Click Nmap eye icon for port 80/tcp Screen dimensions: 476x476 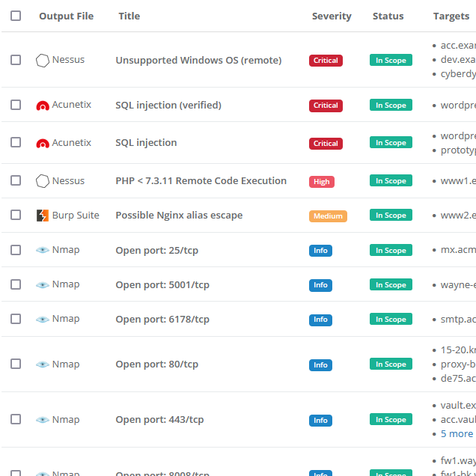(43, 364)
